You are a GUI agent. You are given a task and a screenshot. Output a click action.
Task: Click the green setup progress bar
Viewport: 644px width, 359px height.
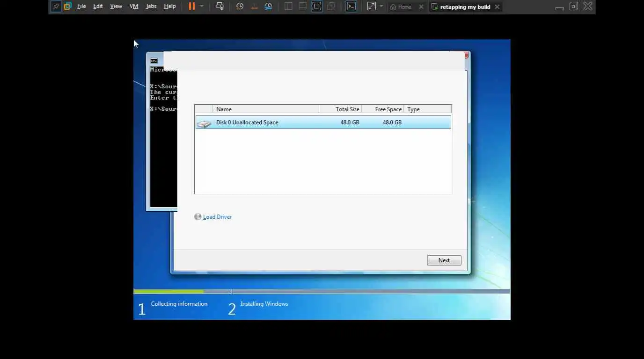tap(168, 292)
